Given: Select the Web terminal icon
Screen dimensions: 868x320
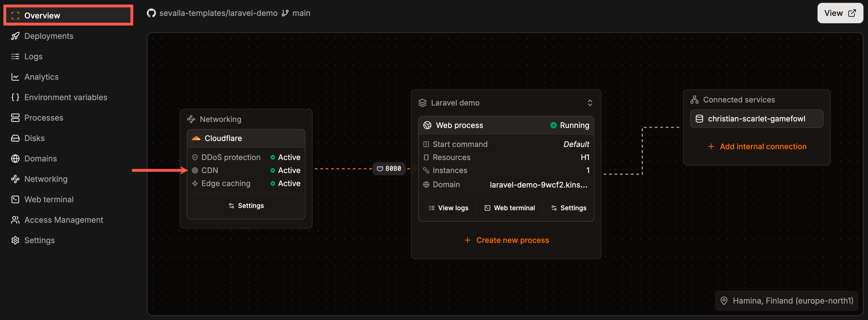Looking at the screenshot, I should click(x=15, y=199).
